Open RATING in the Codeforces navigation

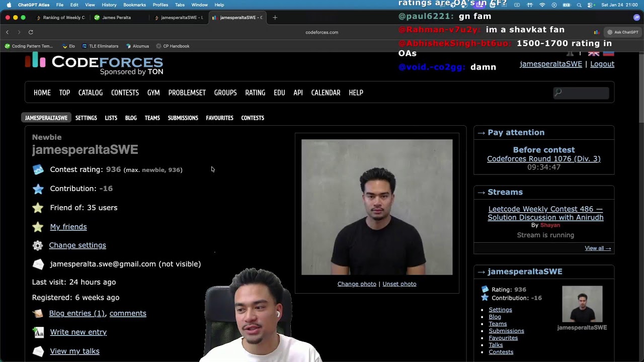[x=255, y=93]
